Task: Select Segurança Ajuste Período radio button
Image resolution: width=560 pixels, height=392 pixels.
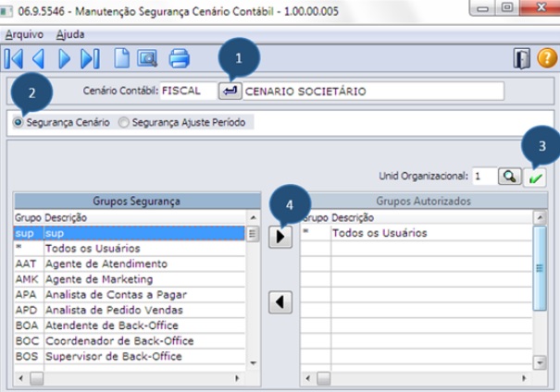Action: pyautogui.click(x=124, y=122)
